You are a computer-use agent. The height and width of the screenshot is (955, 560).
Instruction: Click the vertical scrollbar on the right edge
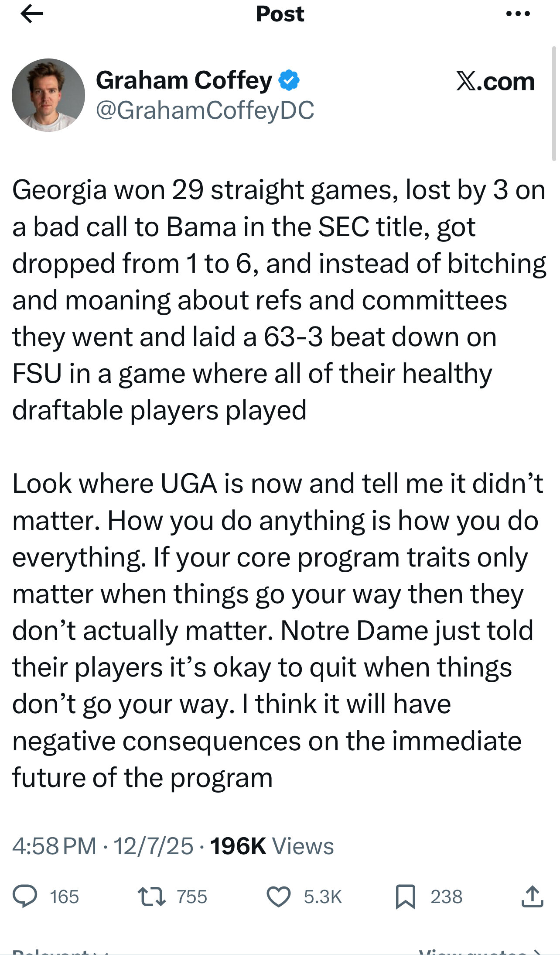tap(554, 104)
